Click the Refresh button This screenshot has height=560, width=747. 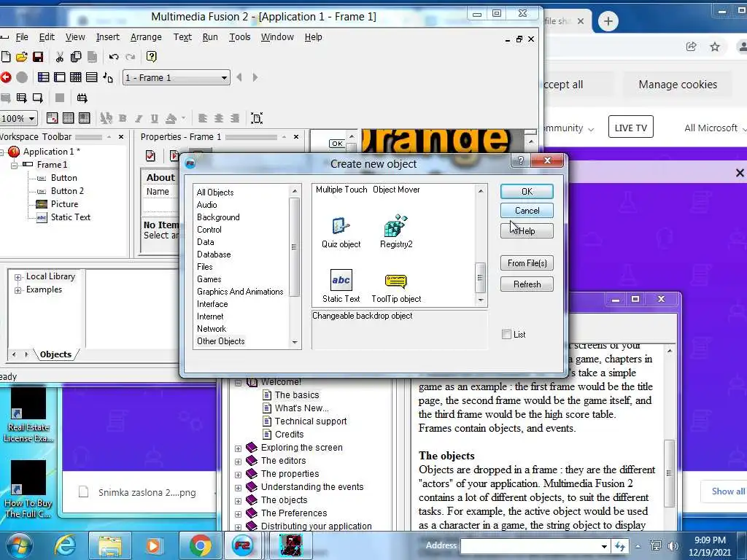click(x=527, y=284)
